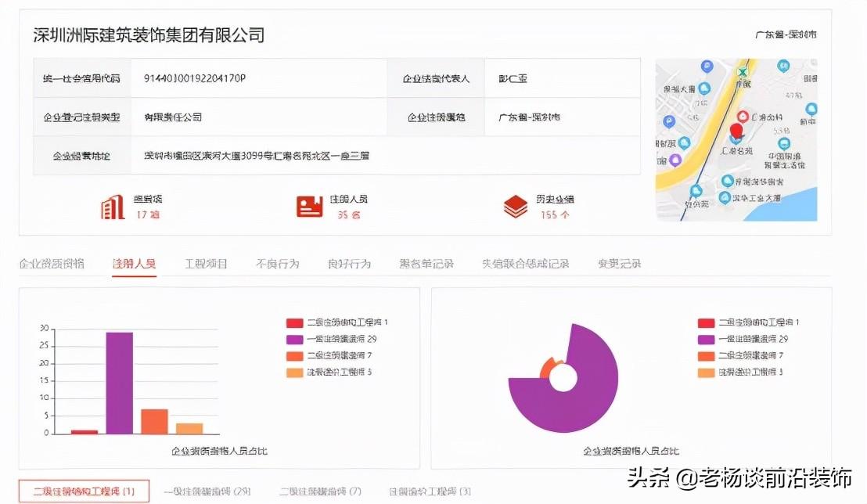Viewport: 867px width, 504px height.
Task: Click the large red location pin on map
Action: (736, 131)
